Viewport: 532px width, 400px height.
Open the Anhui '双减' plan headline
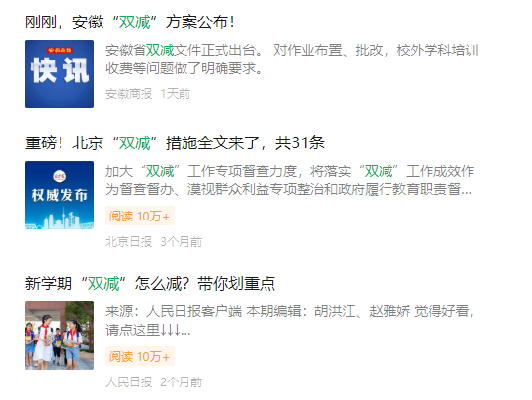click(x=130, y=22)
